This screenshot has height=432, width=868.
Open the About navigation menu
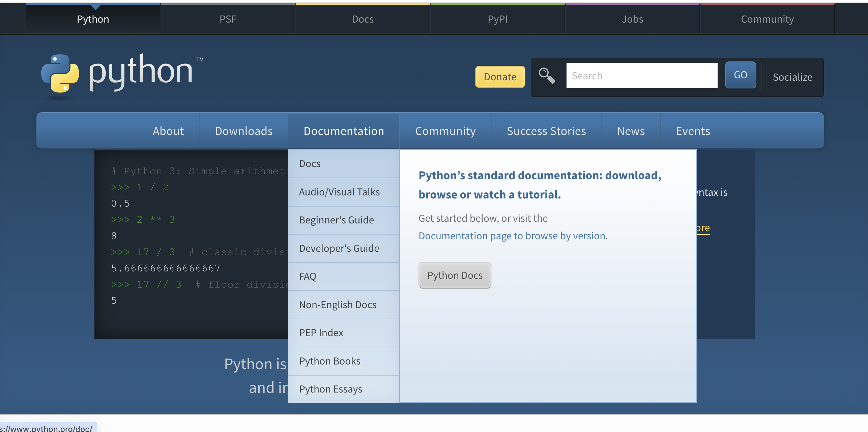tap(168, 131)
